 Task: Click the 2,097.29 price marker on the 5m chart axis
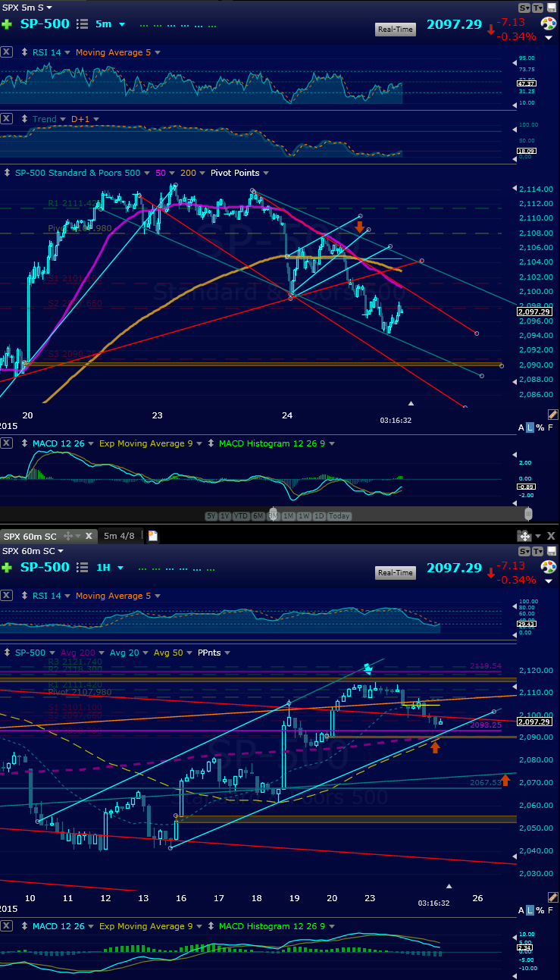536,312
